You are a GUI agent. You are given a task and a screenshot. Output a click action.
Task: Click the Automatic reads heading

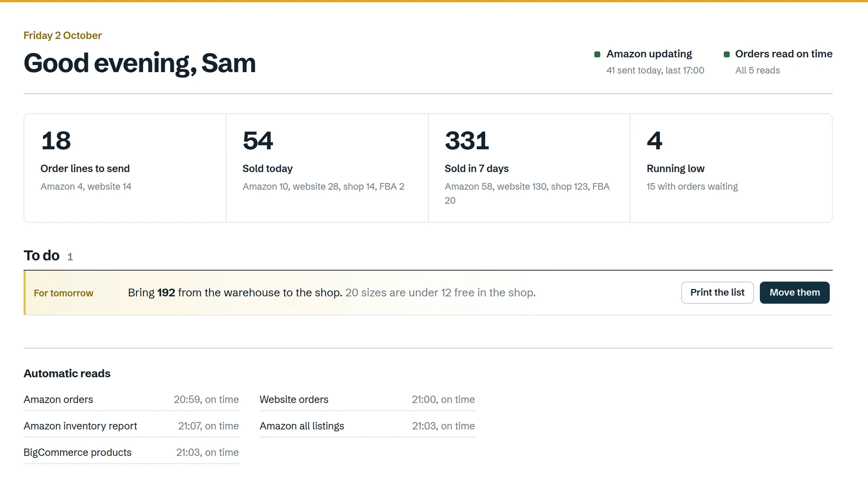pyautogui.click(x=67, y=373)
